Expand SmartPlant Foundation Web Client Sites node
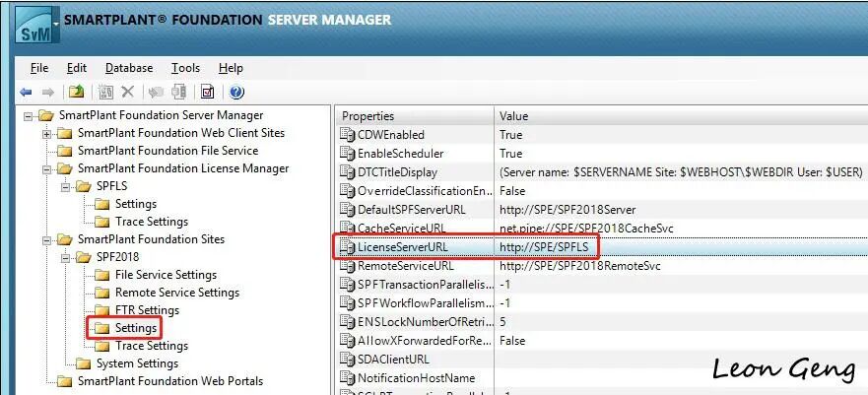The width and height of the screenshot is (868, 395). coord(46,134)
